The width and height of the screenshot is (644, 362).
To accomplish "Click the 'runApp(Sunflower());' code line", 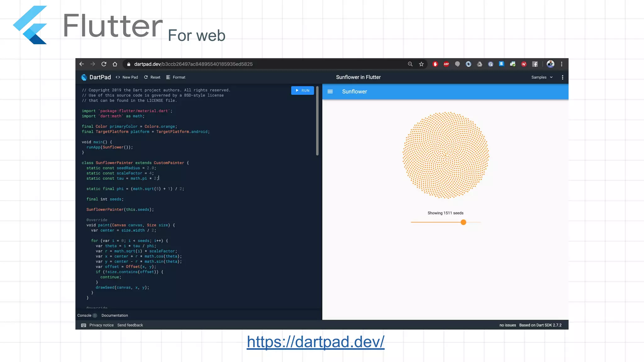I will [109, 147].
